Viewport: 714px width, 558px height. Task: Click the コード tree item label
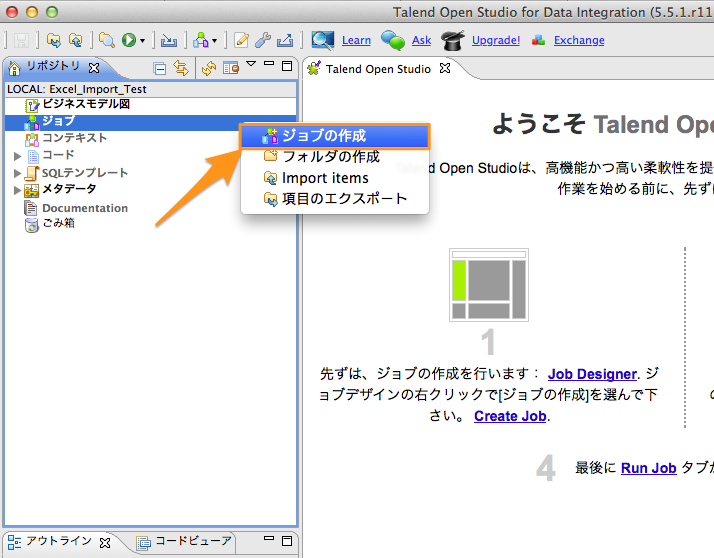tap(58, 155)
